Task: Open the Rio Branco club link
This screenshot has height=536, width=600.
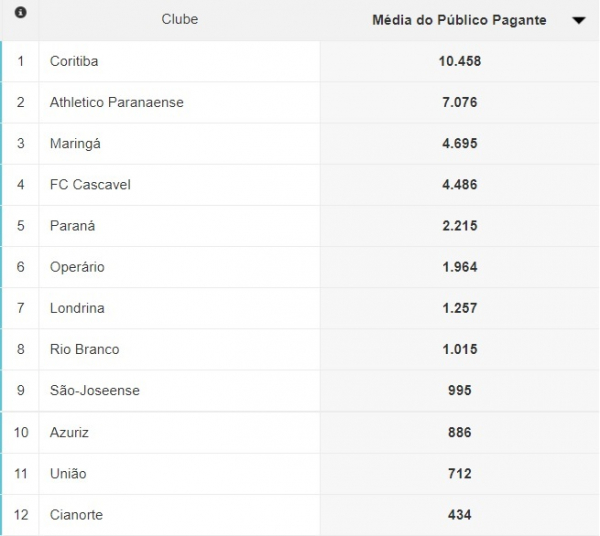Action: [x=85, y=349]
